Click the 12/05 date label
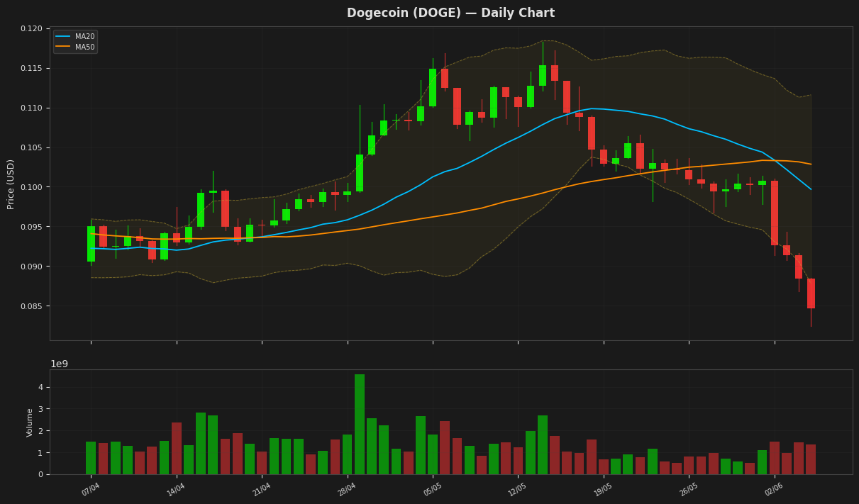This screenshot has width=859, height=504. pos(517,488)
